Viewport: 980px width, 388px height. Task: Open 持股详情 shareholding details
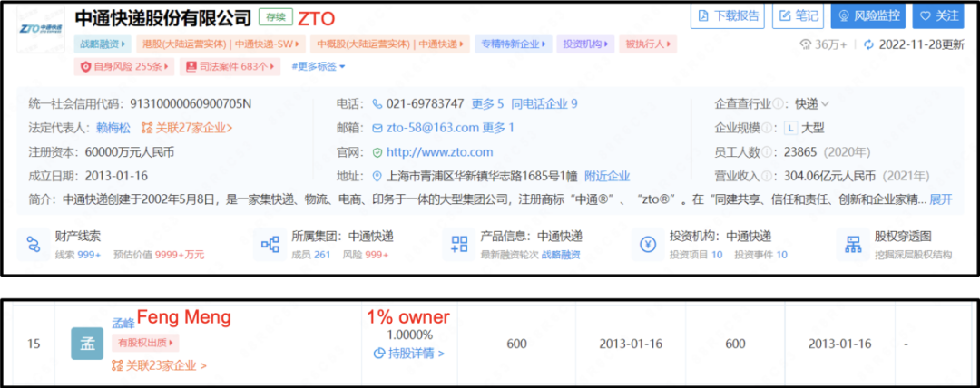[x=416, y=353]
